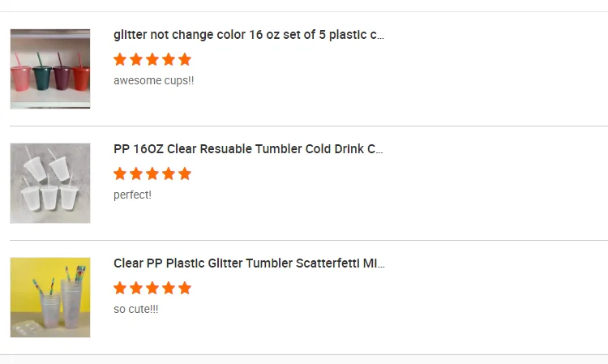The image size is (608, 364).
Task: Click the 'perfect!' review text
Action: [x=132, y=195]
